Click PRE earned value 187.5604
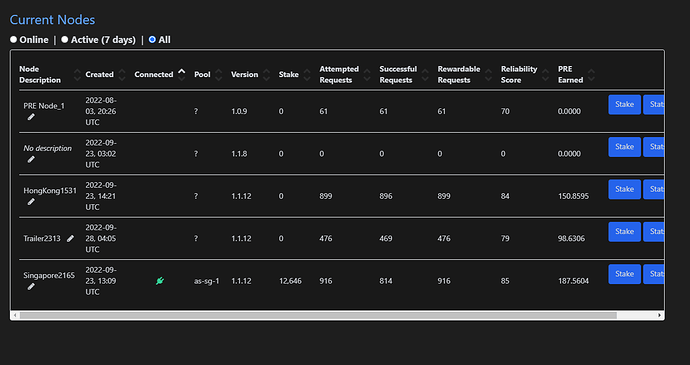 (x=573, y=281)
